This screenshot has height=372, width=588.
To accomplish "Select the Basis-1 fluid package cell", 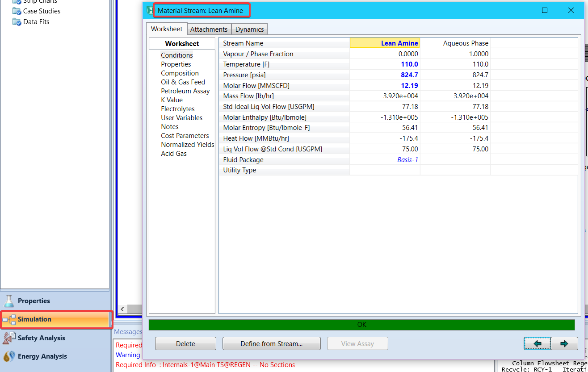I will [385, 160].
